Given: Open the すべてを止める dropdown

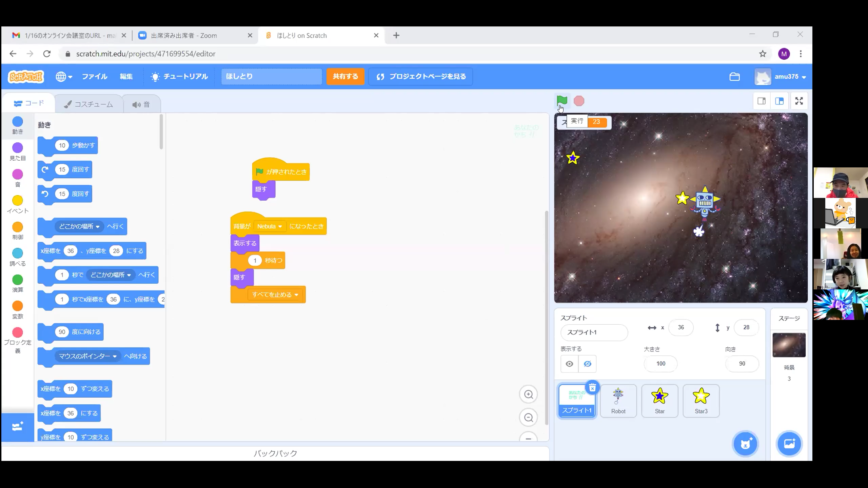Looking at the screenshot, I should tap(275, 295).
